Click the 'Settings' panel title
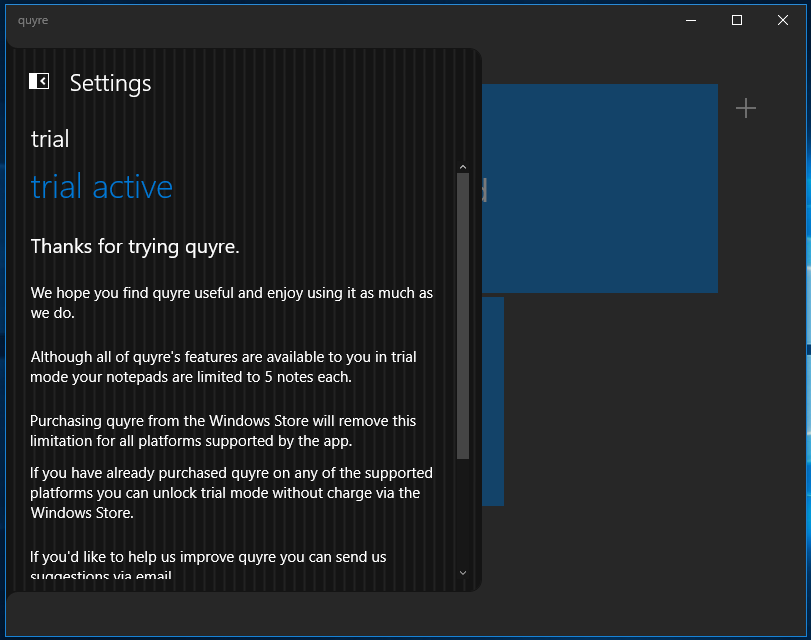Viewport: 811px width, 640px height. (x=110, y=83)
